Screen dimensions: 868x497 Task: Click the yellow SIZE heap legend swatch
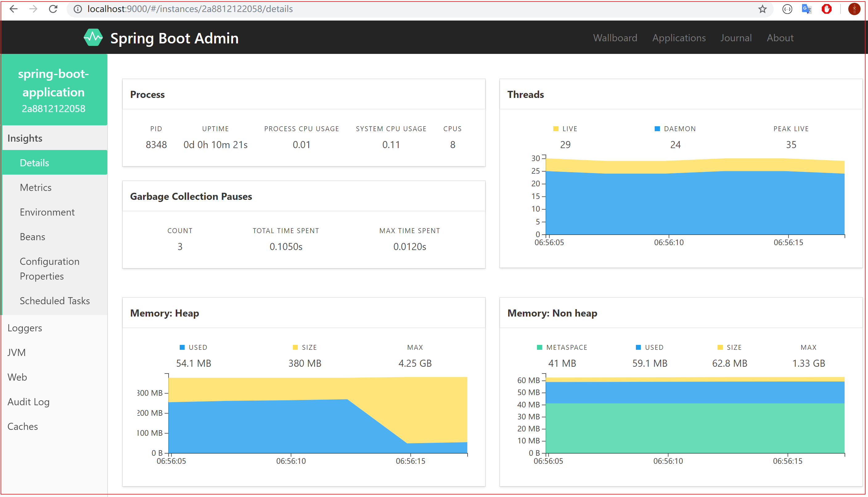click(x=295, y=347)
